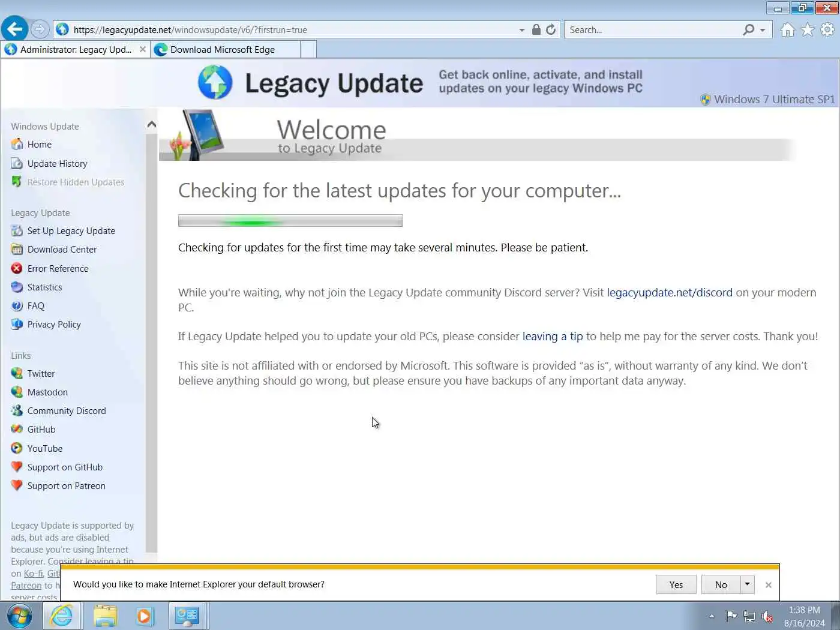This screenshot has width=840, height=630.
Task: Click the GitHub butterfly icon
Action: (x=17, y=429)
